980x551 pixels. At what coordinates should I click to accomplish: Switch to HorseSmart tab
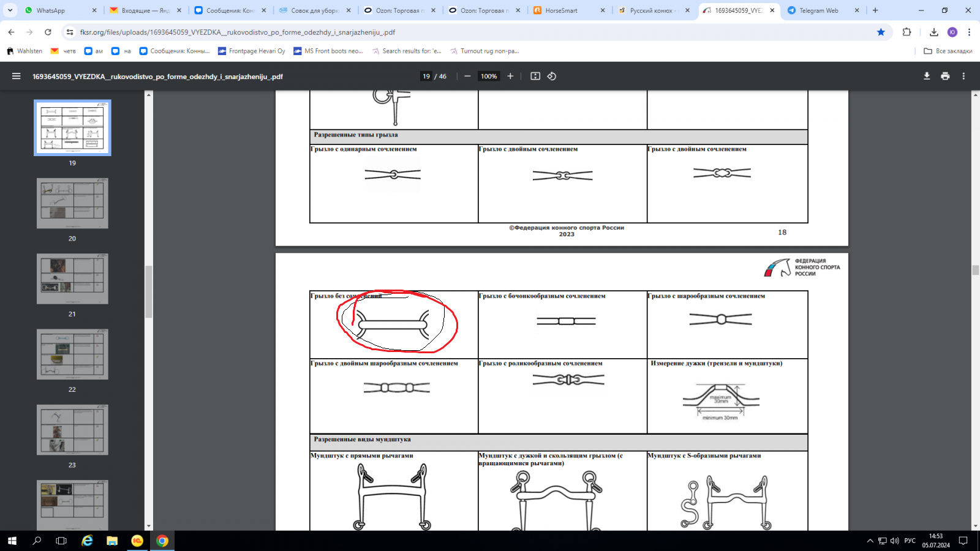coord(569,10)
